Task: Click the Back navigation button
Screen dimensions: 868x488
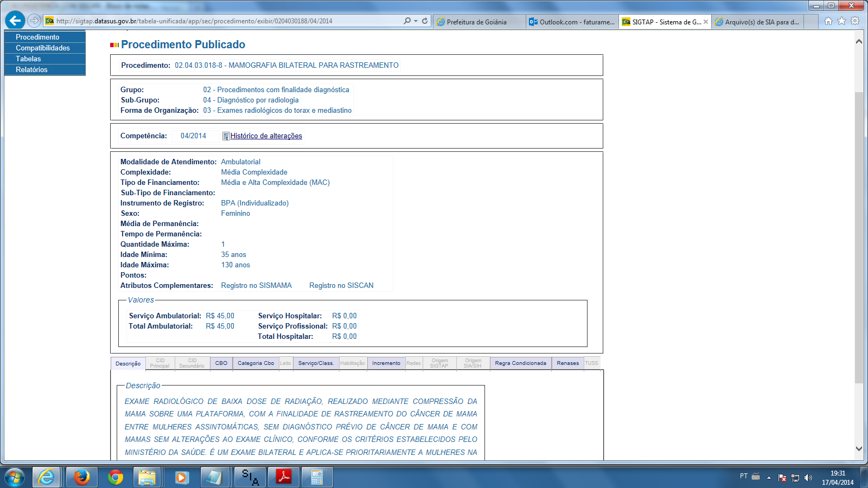Action: point(14,21)
